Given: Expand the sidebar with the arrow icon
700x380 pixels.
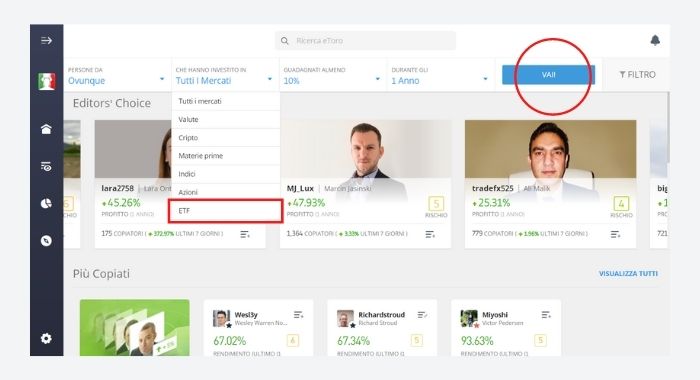Looking at the screenshot, I should click(46, 41).
